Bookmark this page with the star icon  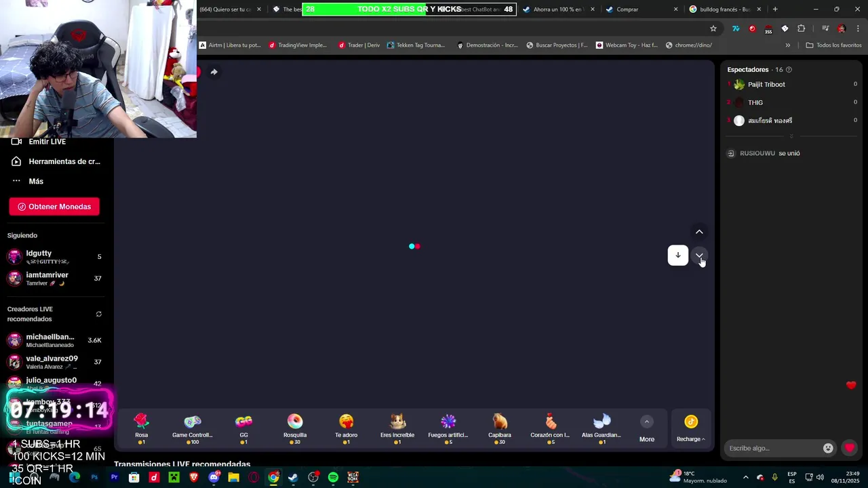(713, 28)
